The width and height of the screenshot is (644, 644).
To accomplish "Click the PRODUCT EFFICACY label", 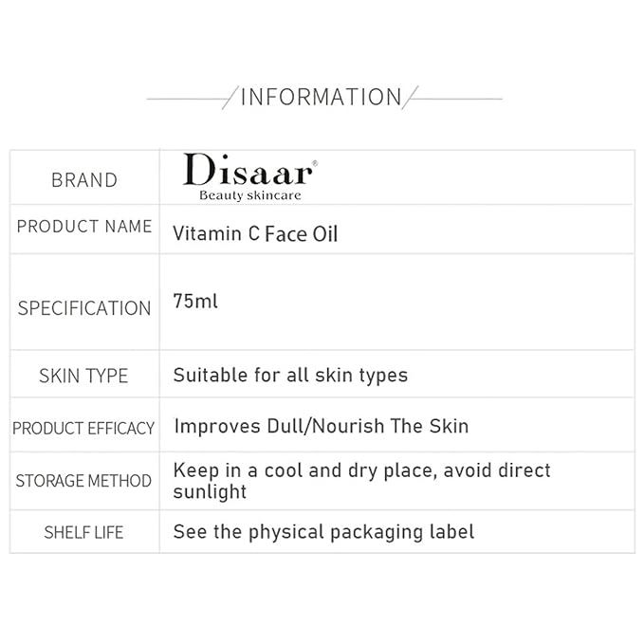I will coord(83,428).
